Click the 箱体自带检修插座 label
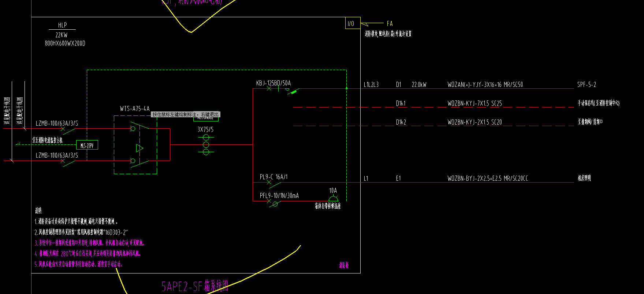The height and width of the screenshot is (294, 644). [328, 206]
